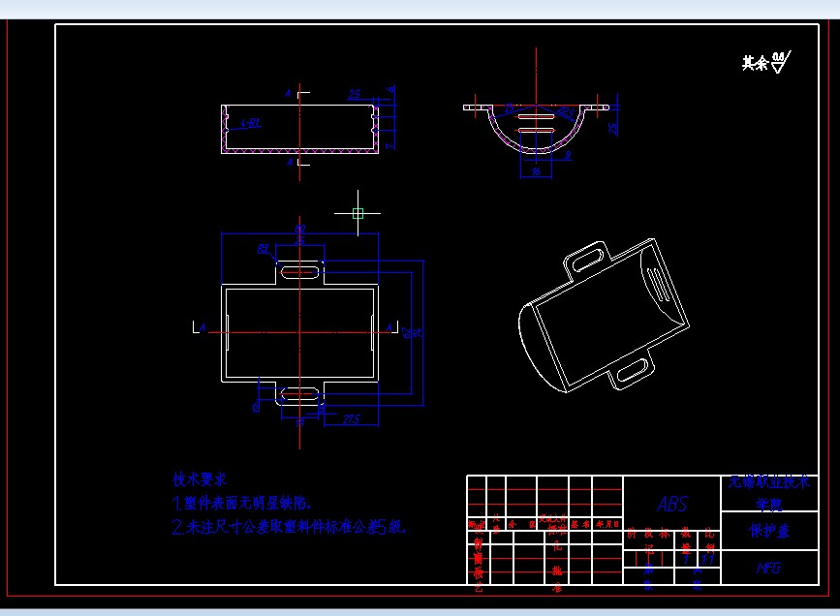Select the 技术要求 heading text

tap(200, 479)
